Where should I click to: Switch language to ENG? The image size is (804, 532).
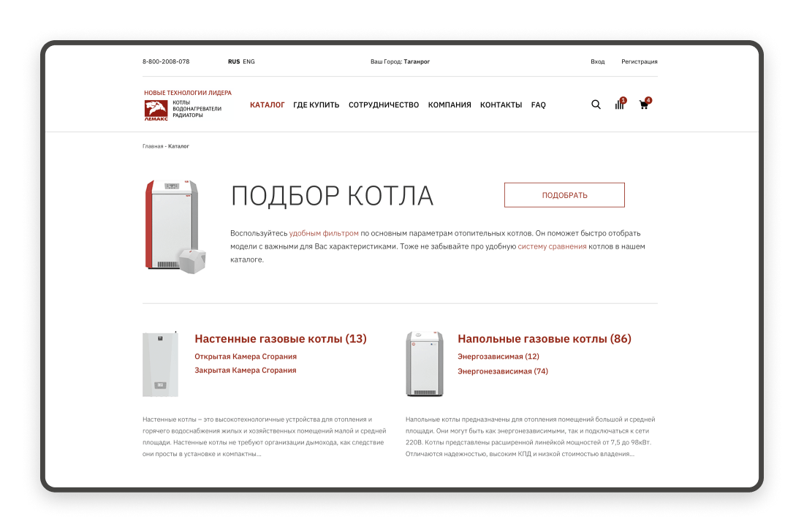pos(249,61)
